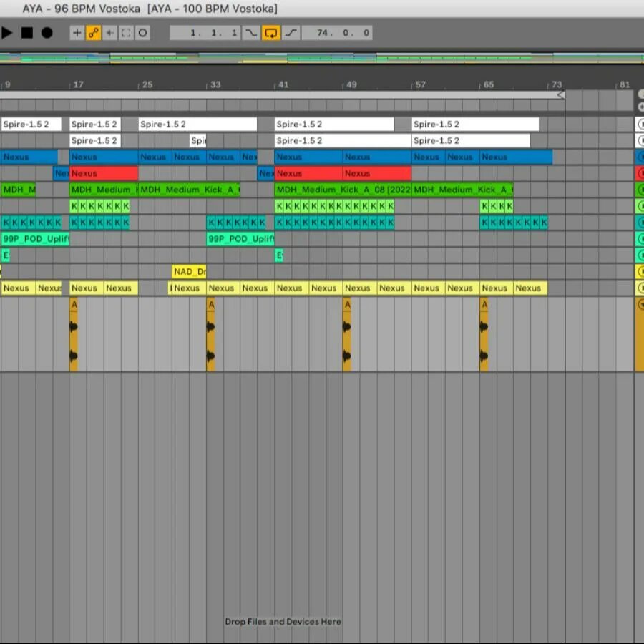Screen dimensions: 644x644
Task: Click the loop brace end handle near bar 73
Action: [x=561, y=95]
